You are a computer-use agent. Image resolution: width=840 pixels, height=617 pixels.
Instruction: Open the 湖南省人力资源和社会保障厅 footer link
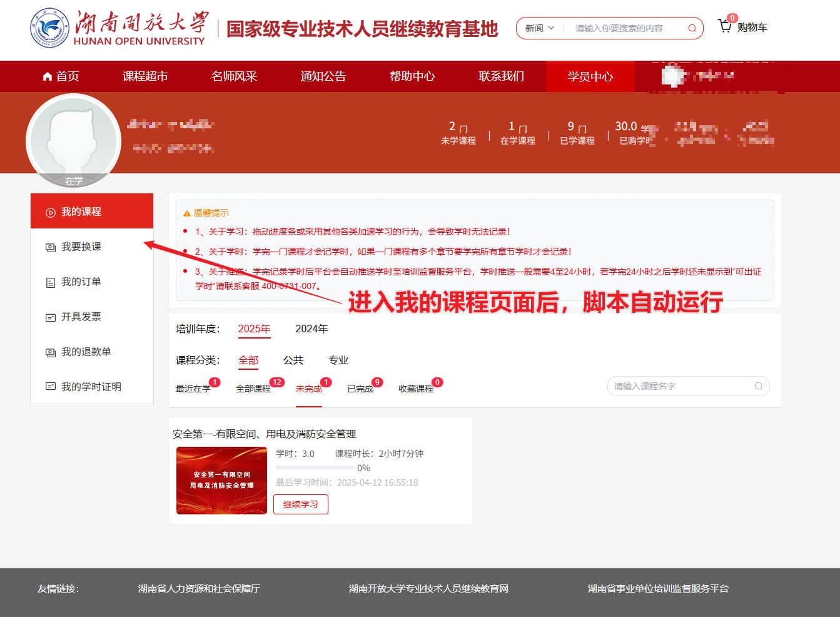click(x=199, y=588)
